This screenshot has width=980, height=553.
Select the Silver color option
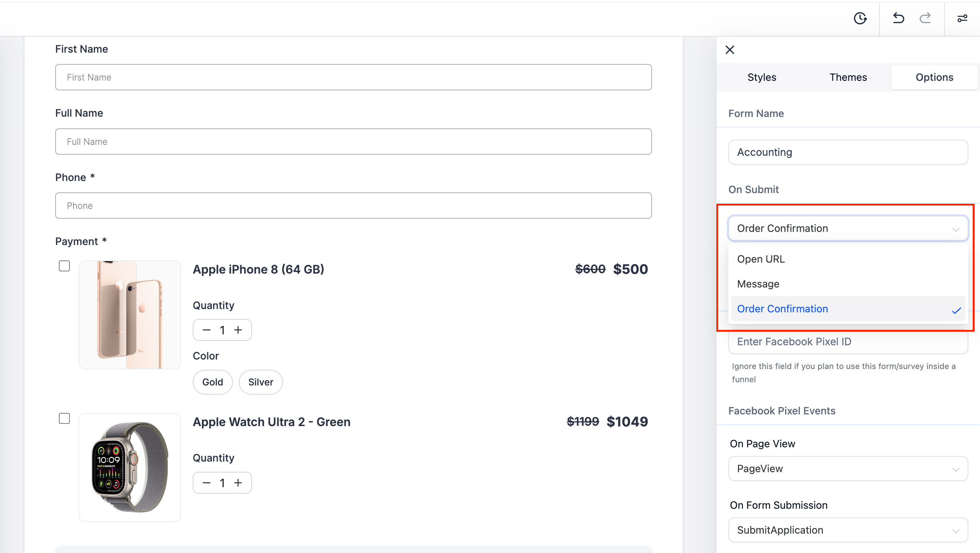[x=261, y=382]
